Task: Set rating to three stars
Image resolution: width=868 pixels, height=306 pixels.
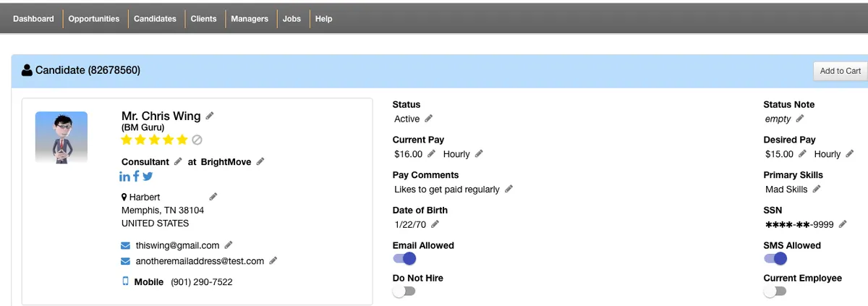Action: point(155,140)
